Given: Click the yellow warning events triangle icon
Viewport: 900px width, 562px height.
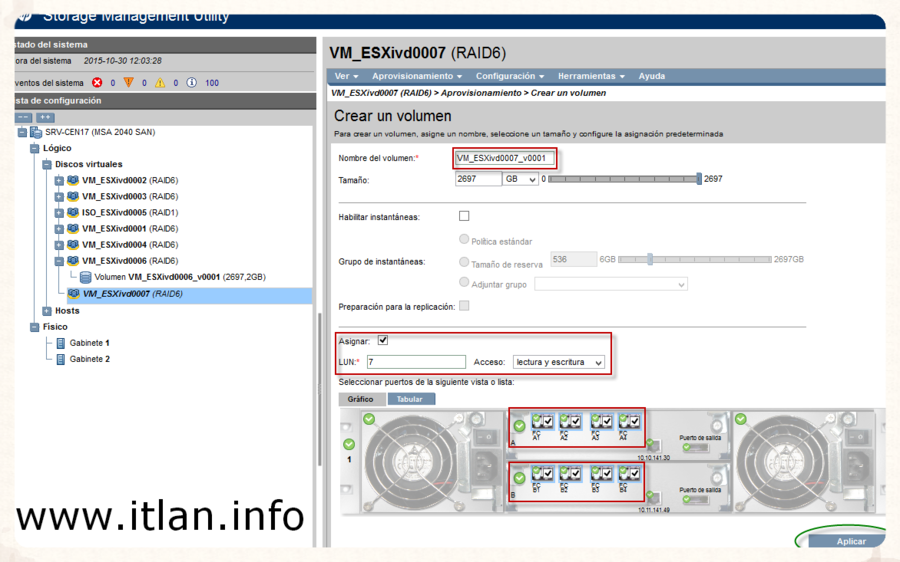Looking at the screenshot, I should [x=128, y=83].
